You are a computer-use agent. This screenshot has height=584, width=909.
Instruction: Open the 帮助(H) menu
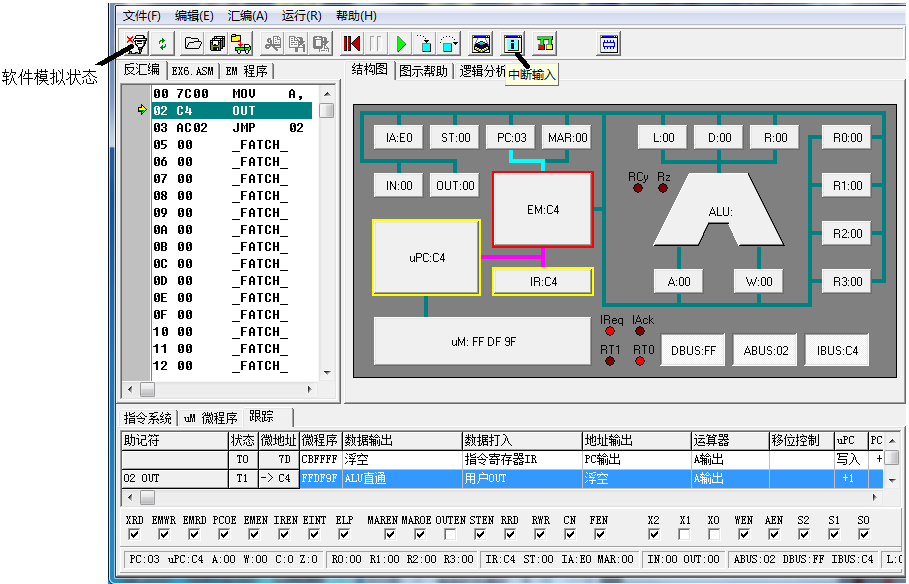[x=356, y=16]
